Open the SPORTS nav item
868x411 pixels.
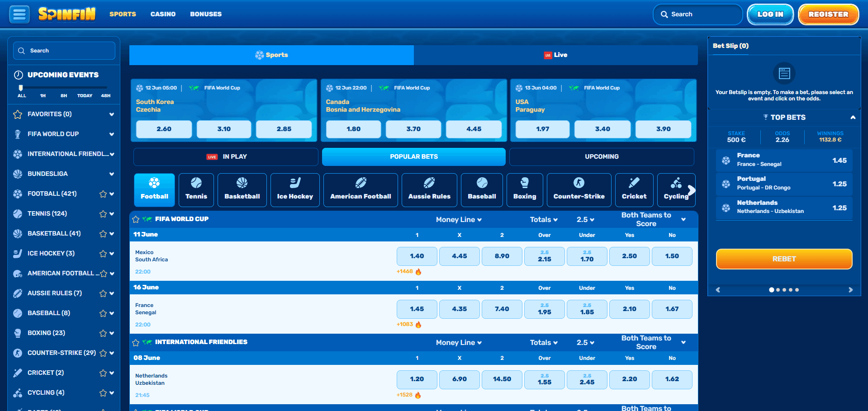[x=123, y=14]
